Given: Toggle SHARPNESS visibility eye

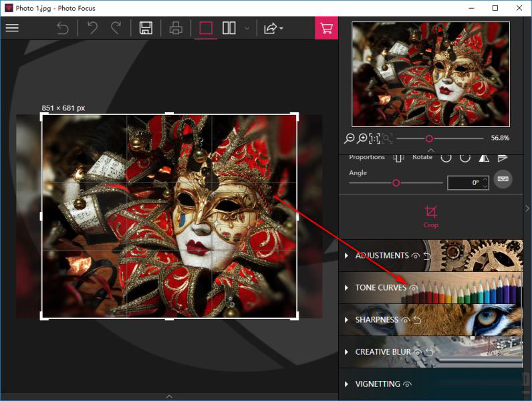Looking at the screenshot, I should (x=406, y=320).
